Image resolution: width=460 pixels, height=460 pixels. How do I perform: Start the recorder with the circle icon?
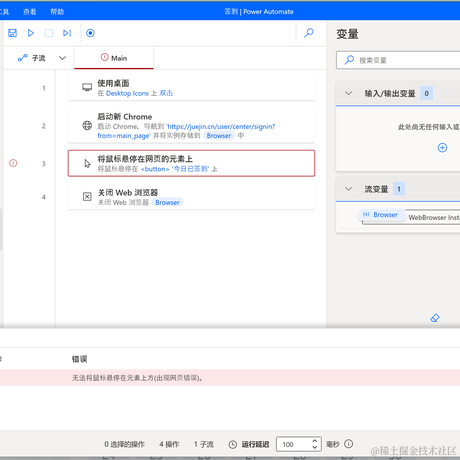(x=90, y=33)
